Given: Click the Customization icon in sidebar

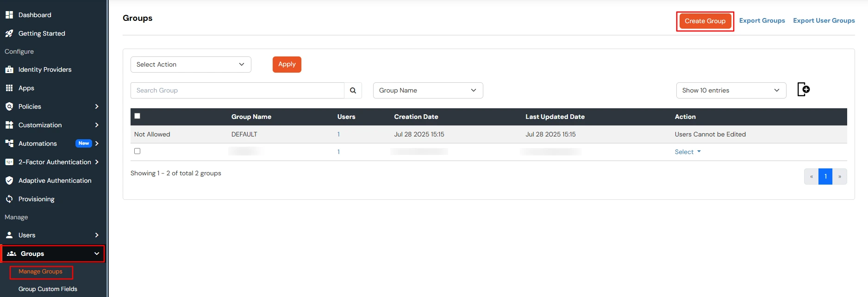Looking at the screenshot, I should pyautogui.click(x=9, y=125).
